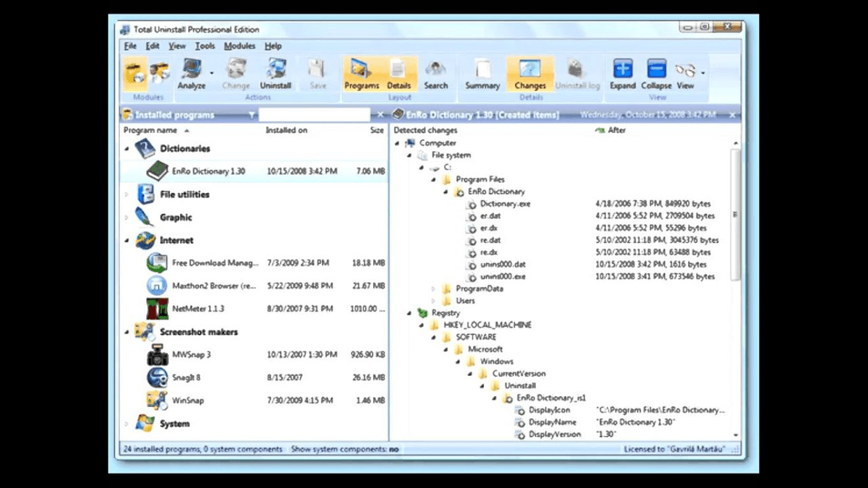This screenshot has width=868, height=488.
Task: Select Maxthon2 Browser icon
Action: [x=157, y=286]
